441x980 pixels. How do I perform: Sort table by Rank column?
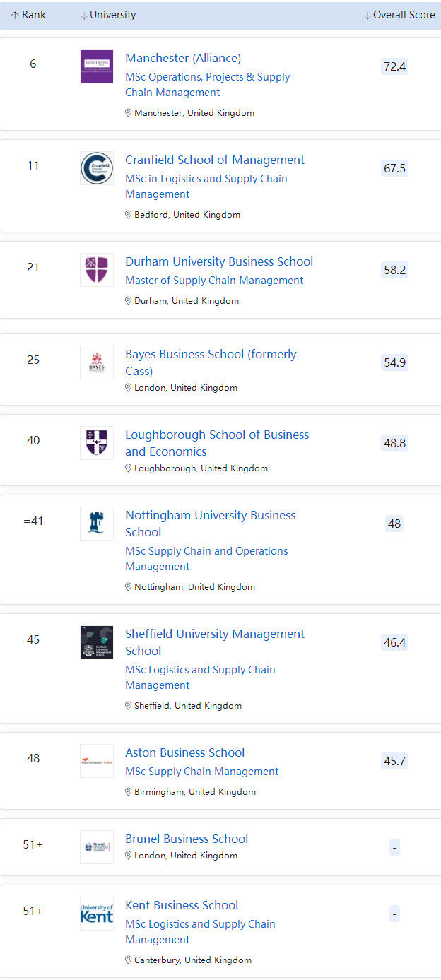coord(28,15)
